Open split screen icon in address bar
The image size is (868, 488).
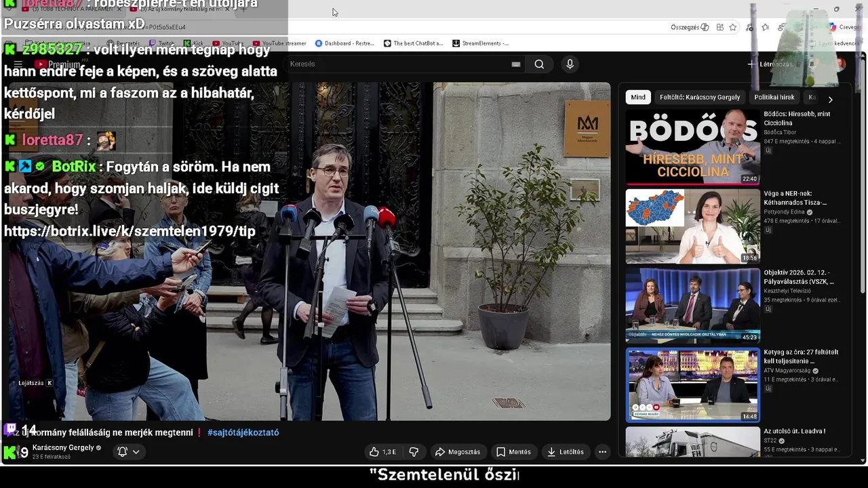pyautogui.click(x=719, y=27)
